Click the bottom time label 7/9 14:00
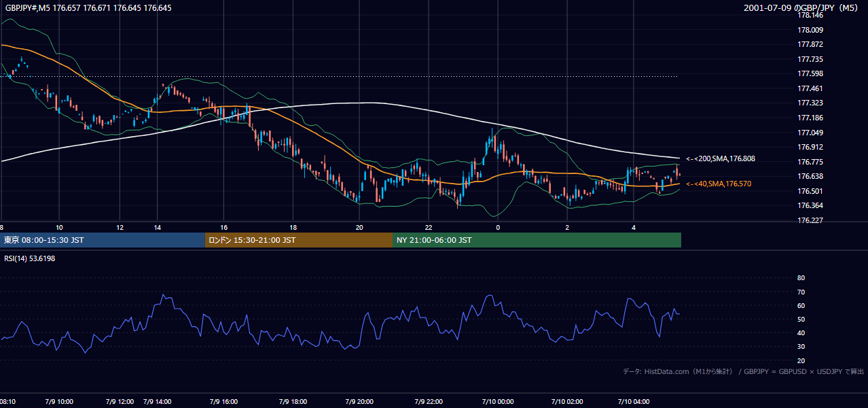 [159, 401]
